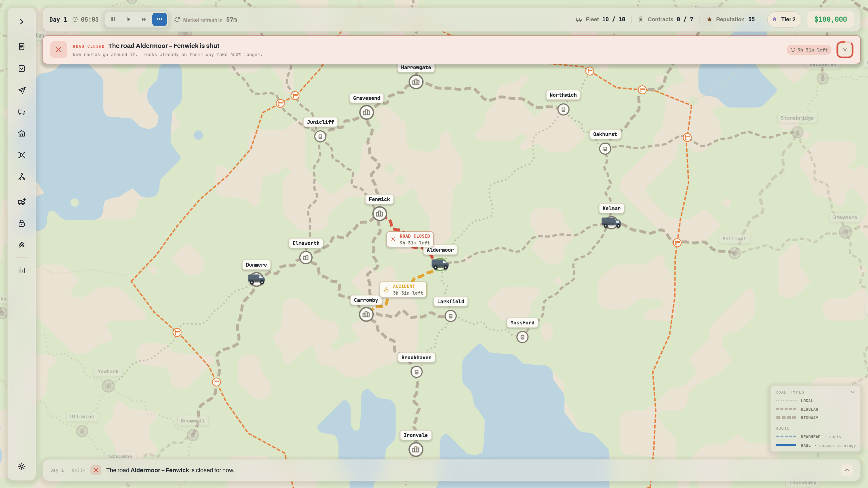Click the Reputation 55 indicator
Viewport: 868px width, 488px height.
(x=731, y=19)
